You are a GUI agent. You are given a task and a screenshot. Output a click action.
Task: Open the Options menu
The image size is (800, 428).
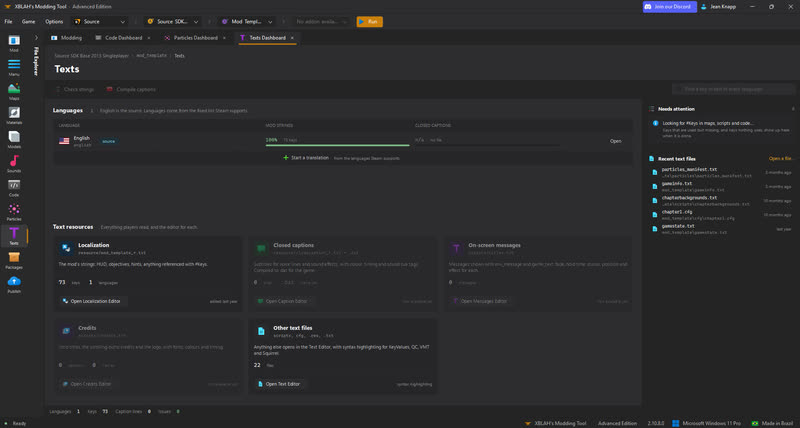pyautogui.click(x=54, y=21)
